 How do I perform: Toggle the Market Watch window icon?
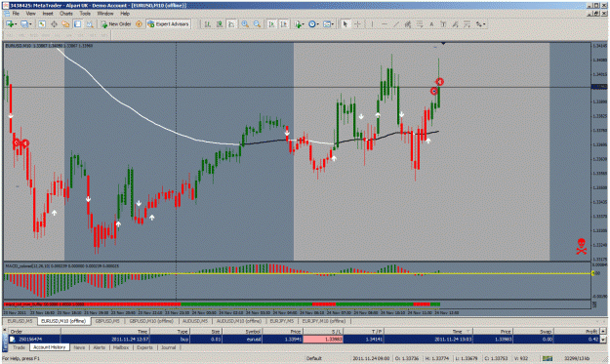click(42, 24)
